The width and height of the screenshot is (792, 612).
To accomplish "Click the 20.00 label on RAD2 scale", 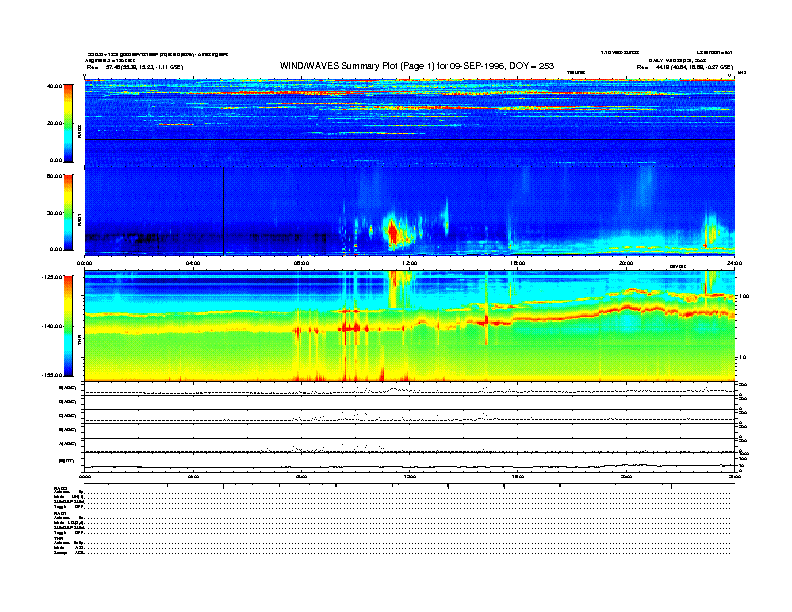I will 54,123.
